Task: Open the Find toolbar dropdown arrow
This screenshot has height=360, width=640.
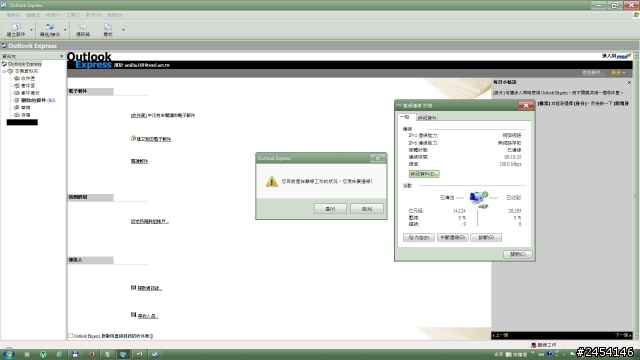Action: point(123,30)
